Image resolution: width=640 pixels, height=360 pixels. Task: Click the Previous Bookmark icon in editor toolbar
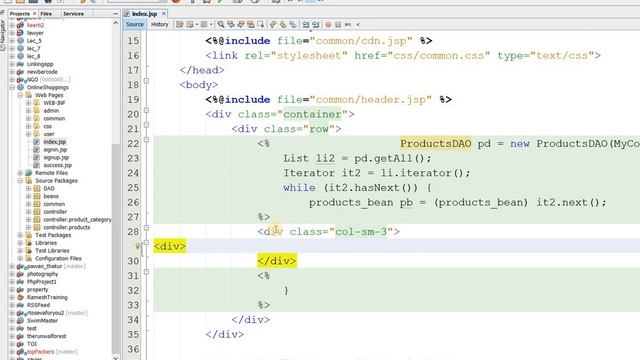272,24
